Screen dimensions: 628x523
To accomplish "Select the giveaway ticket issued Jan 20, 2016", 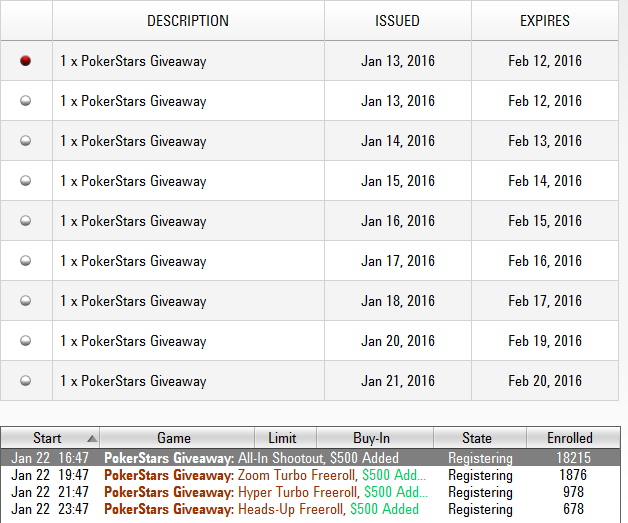I will [x=26, y=341].
